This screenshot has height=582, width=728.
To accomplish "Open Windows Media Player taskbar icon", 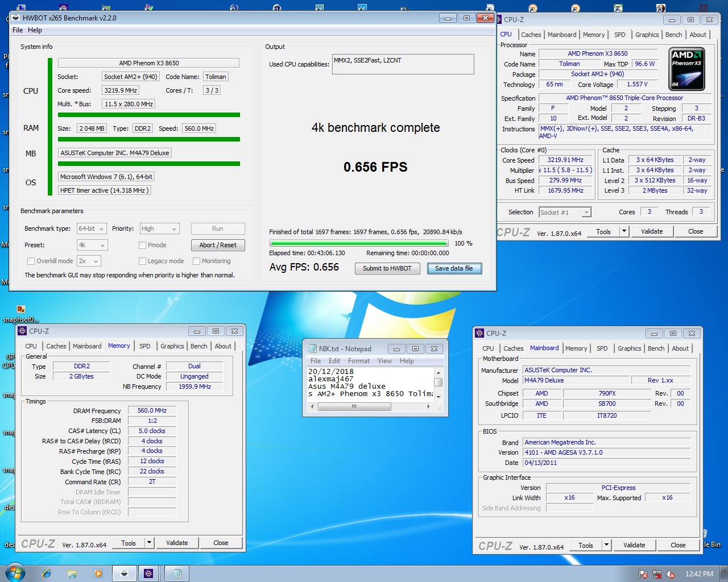I will tap(98, 573).
